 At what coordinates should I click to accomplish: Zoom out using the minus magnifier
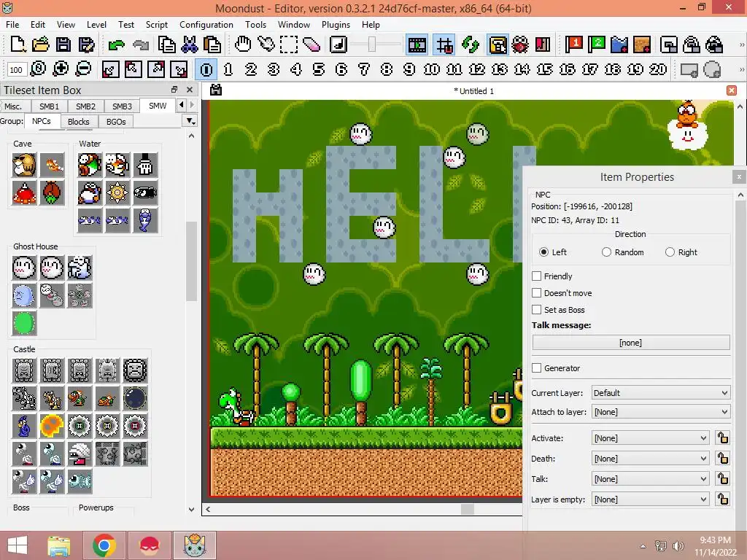pyautogui.click(x=83, y=69)
